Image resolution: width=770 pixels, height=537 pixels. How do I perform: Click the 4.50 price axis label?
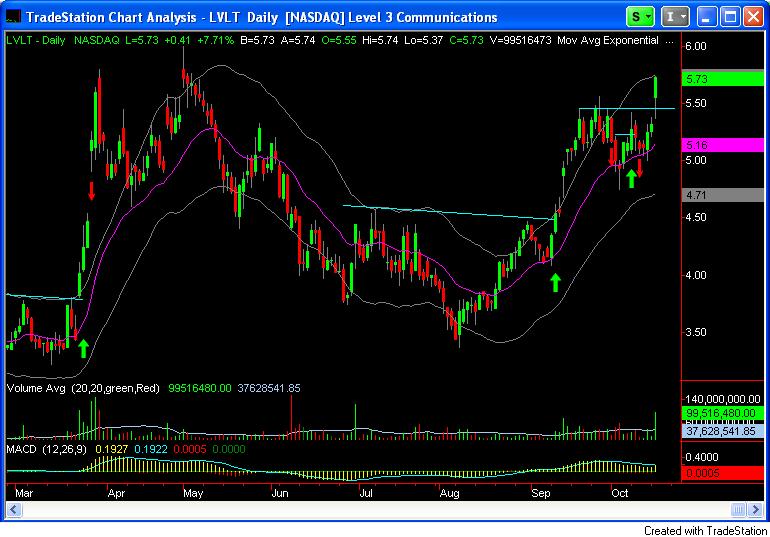click(696, 217)
